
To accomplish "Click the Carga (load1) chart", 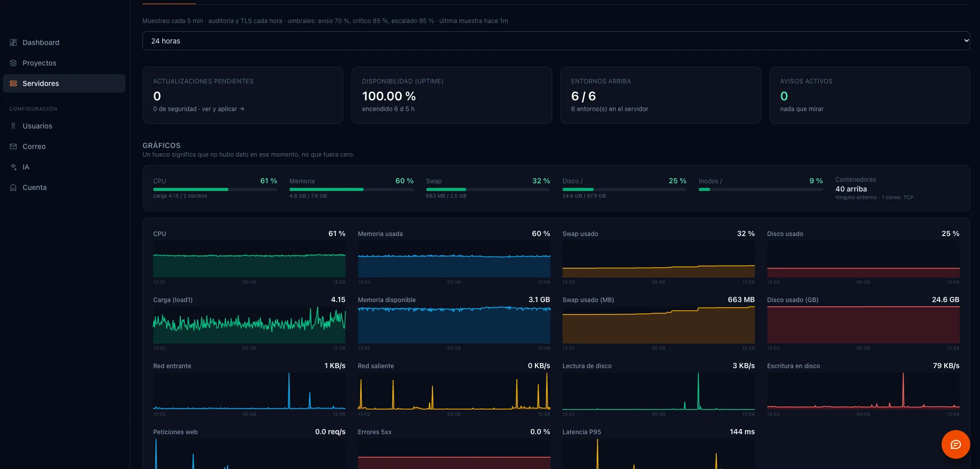I will (249, 325).
